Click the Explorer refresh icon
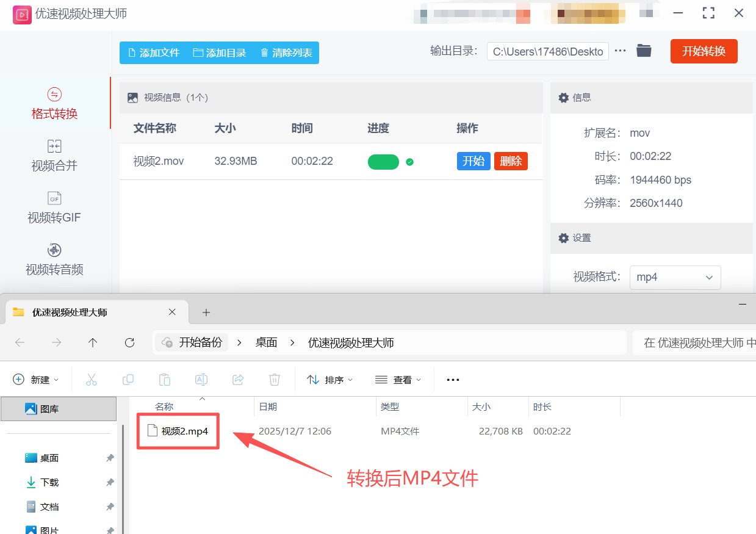 click(x=129, y=343)
